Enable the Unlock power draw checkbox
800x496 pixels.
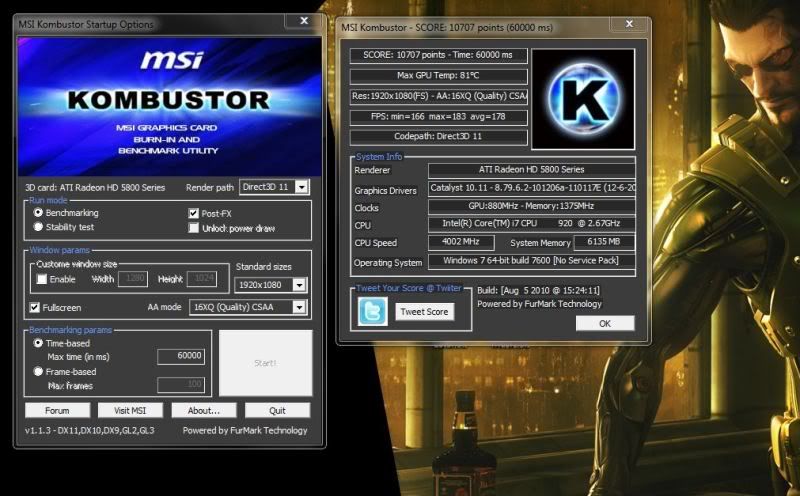(194, 228)
